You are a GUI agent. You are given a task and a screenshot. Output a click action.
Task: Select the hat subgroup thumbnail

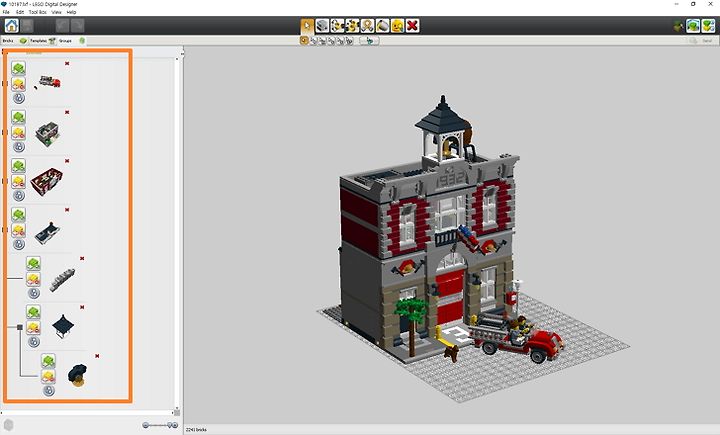point(78,375)
